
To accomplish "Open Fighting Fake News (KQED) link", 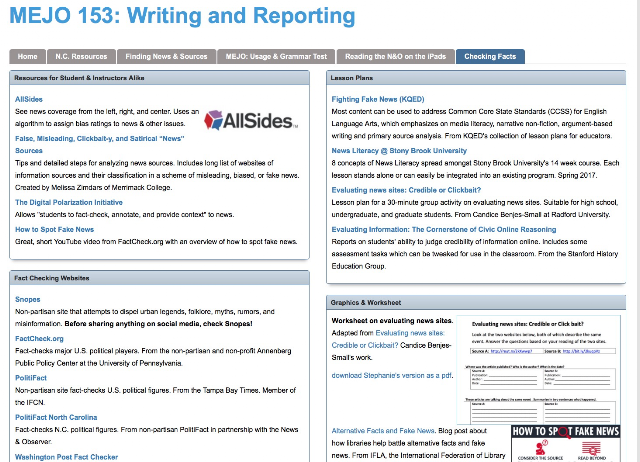I will point(378,99).
